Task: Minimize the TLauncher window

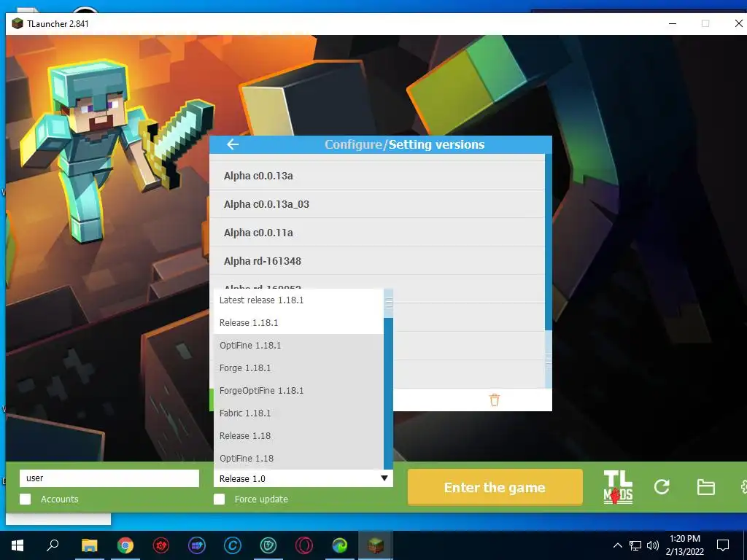Action: coord(673,23)
